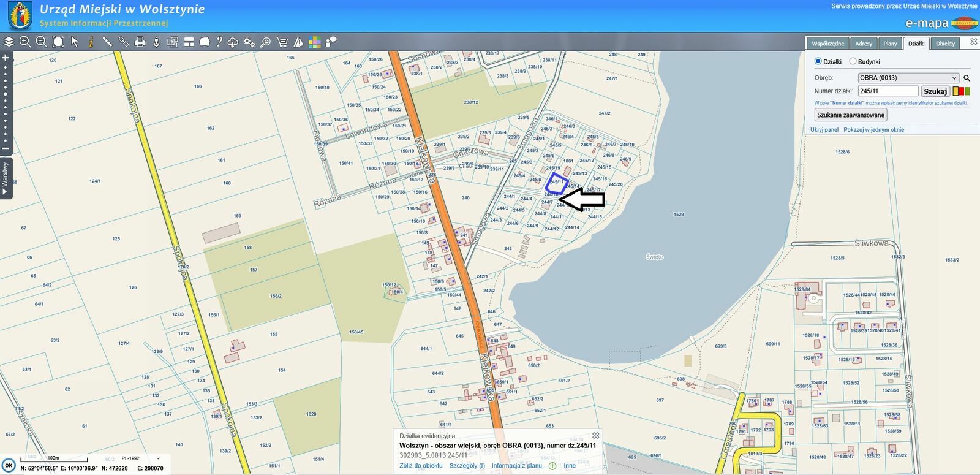Click the full extent zoom icon
980x475 pixels.
coord(58,42)
